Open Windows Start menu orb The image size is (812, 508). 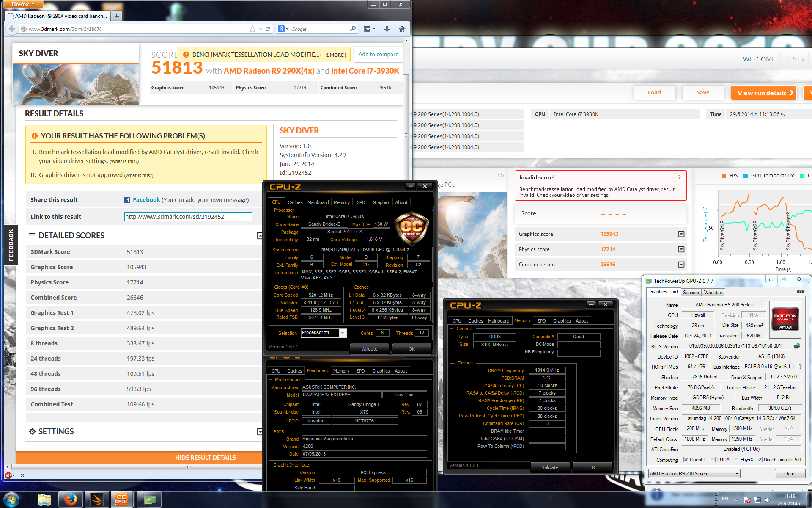[11, 500]
